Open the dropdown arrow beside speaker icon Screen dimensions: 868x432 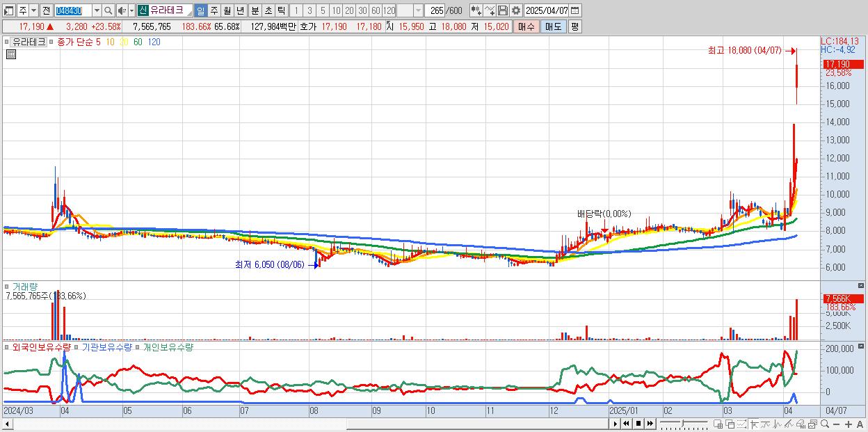[x=131, y=10]
